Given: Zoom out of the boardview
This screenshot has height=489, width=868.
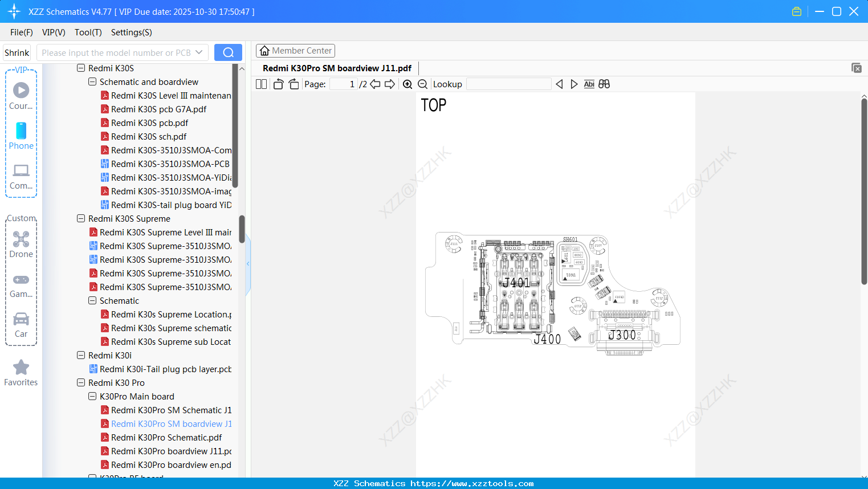Looking at the screenshot, I should (422, 84).
